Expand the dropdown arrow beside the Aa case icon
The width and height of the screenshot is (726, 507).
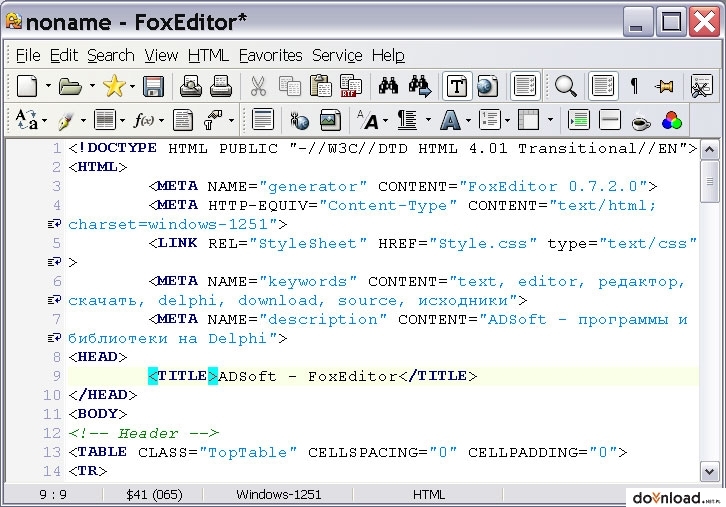point(44,121)
